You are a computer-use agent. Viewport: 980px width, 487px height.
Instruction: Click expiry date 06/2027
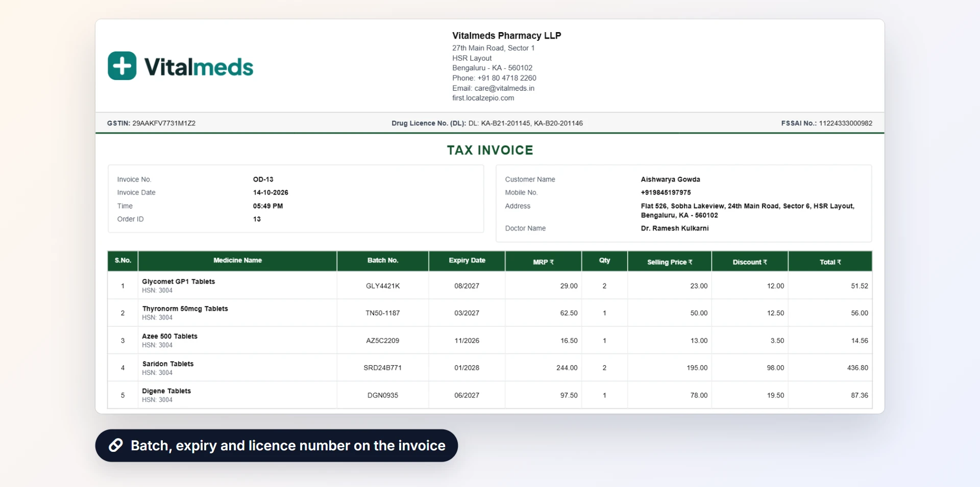(467, 395)
